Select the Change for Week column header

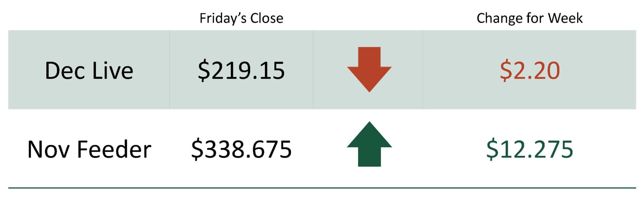tap(529, 18)
